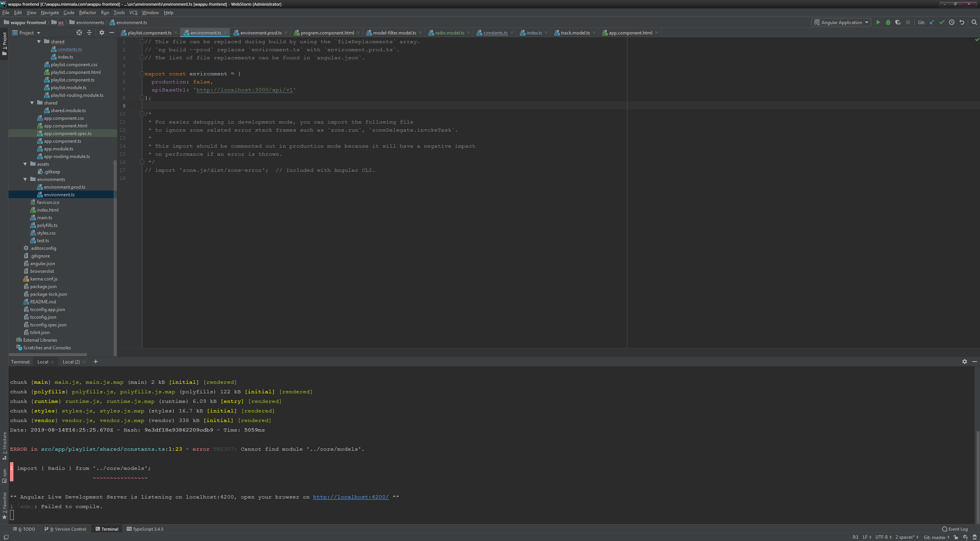The image size is (980, 541).
Task: Toggle the Structure tool window
Action: click(x=4, y=446)
